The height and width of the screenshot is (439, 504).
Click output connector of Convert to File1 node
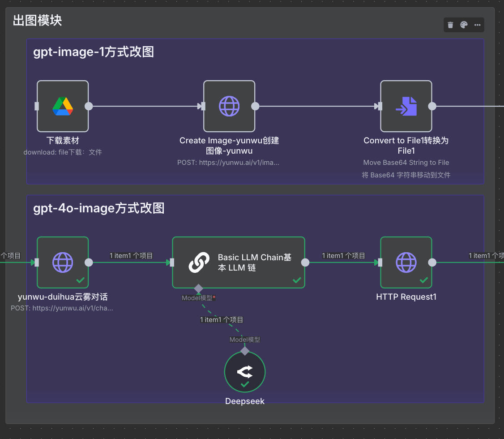432,106
